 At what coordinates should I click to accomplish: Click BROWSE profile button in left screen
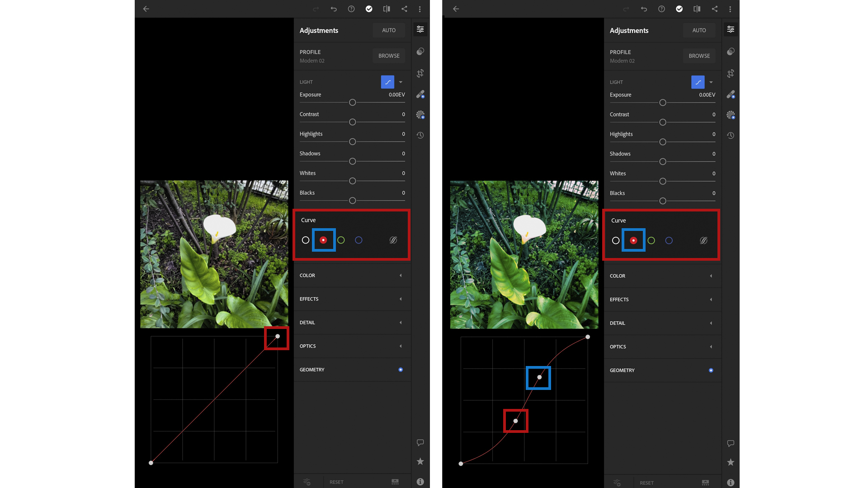click(x=389, y=56)
